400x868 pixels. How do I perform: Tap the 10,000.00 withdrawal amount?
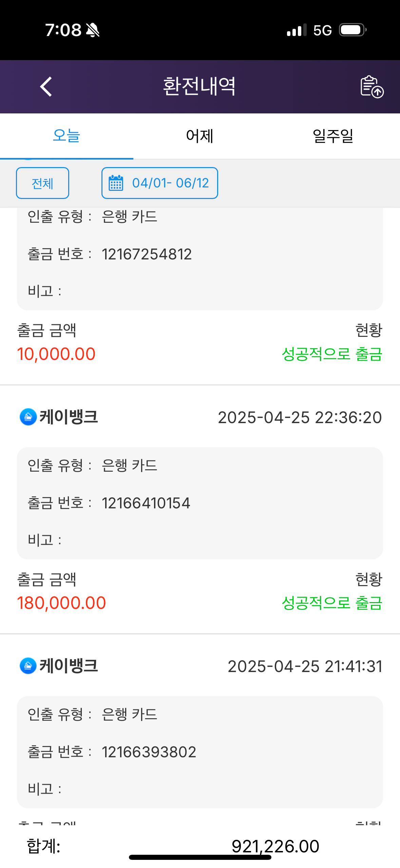(56, 354)
